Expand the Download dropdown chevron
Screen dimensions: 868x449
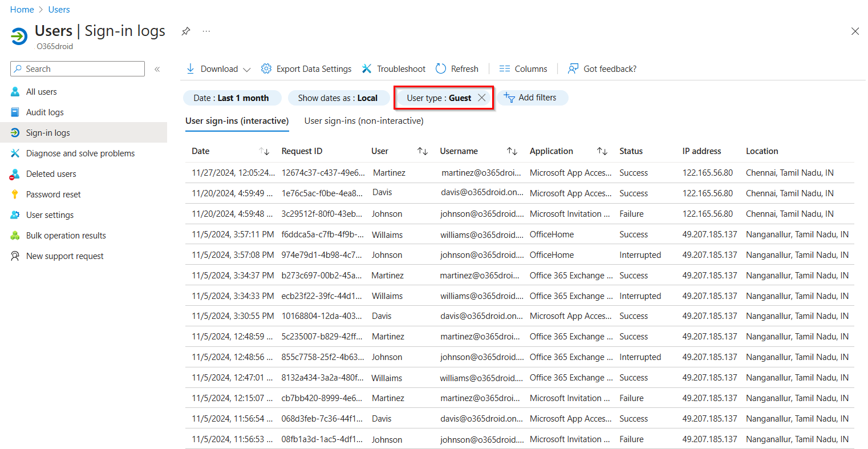point(246,68)
